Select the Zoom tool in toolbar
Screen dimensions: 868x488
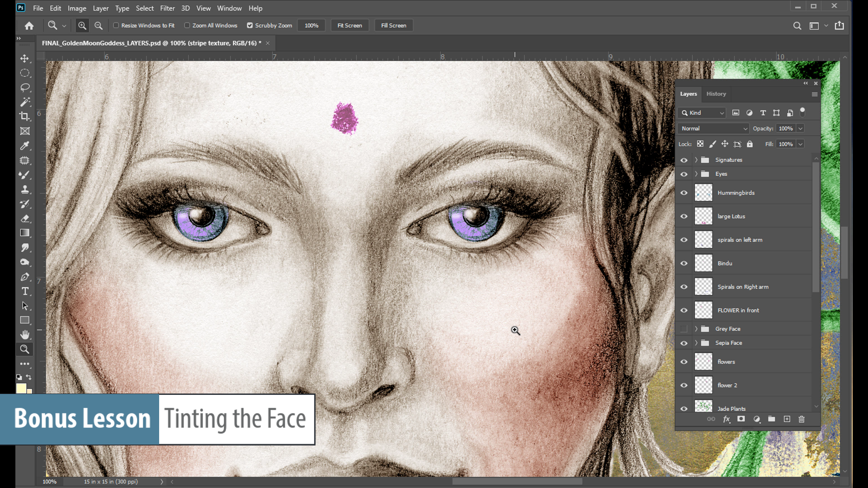(25, 349)
